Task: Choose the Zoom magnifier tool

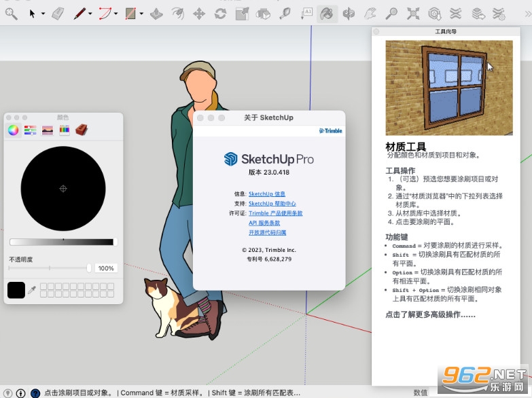Action: pos(391,14)
